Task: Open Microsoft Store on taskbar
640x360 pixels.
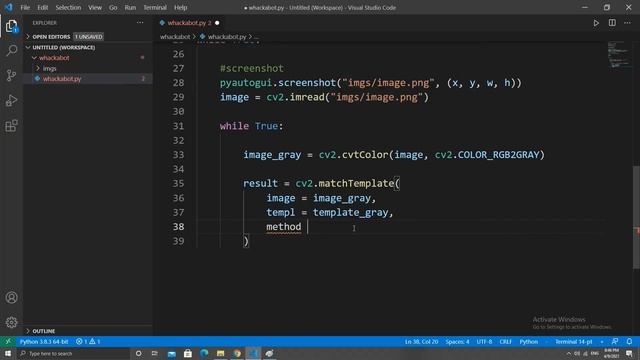Action: [188, 353]
